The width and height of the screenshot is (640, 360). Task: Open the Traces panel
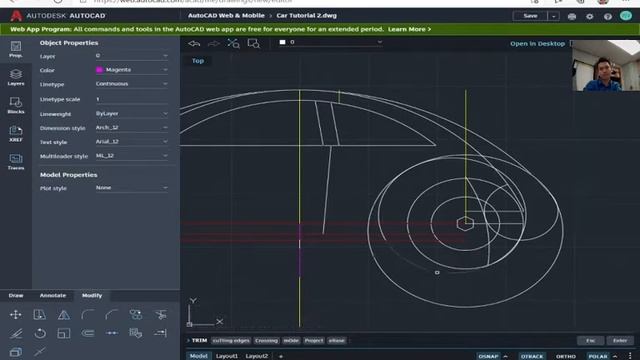click(x=16, y=162)
